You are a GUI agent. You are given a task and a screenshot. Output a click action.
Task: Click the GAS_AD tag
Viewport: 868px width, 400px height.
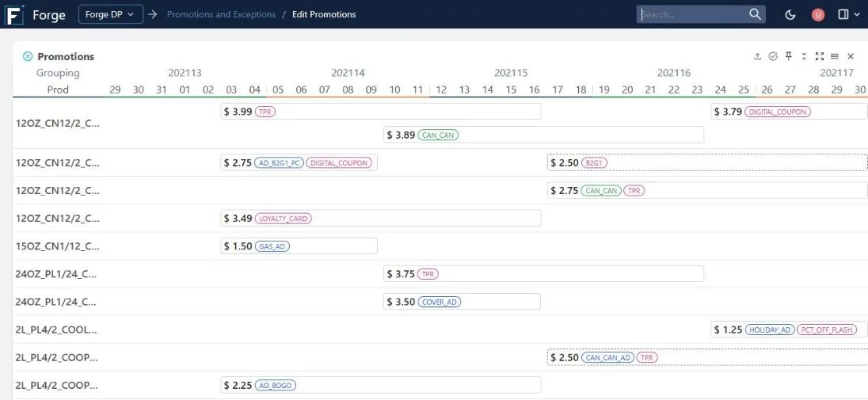272,246
